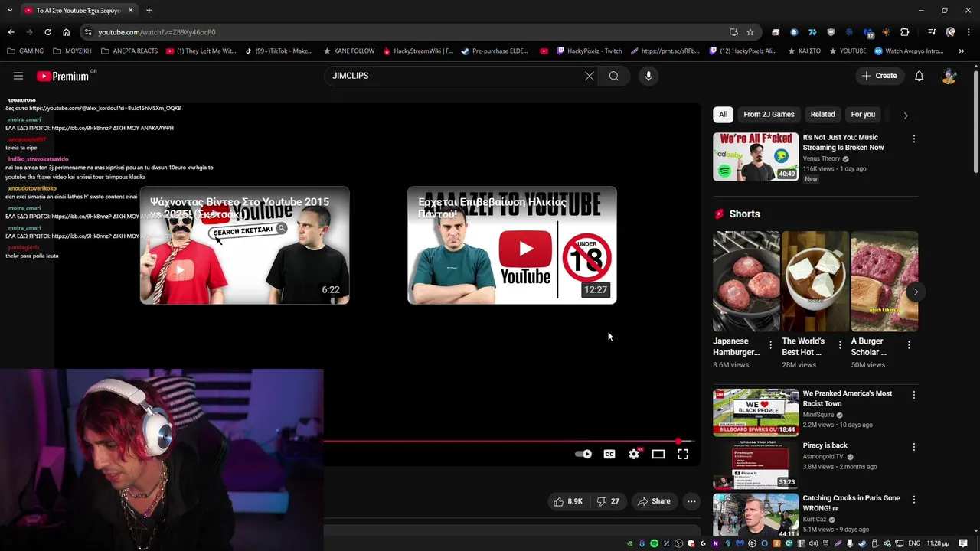Show next Shorts with the arrow
Viewport: 980px width, 551px height.
(x=916, y=292)
